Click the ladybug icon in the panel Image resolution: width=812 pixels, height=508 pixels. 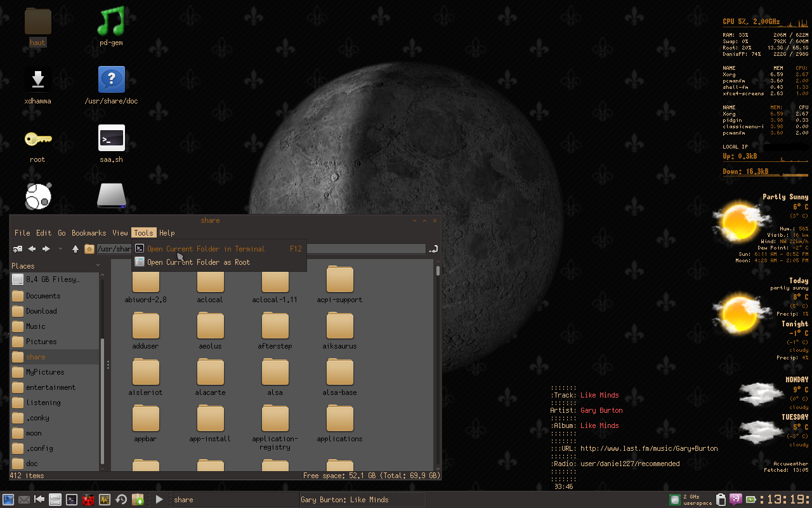pos(88,500)
